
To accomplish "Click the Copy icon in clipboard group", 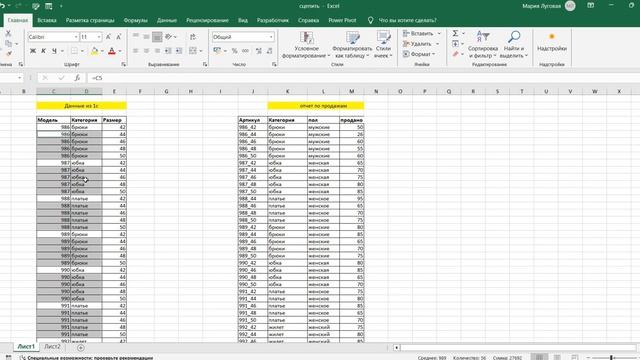I will (8, 43).
